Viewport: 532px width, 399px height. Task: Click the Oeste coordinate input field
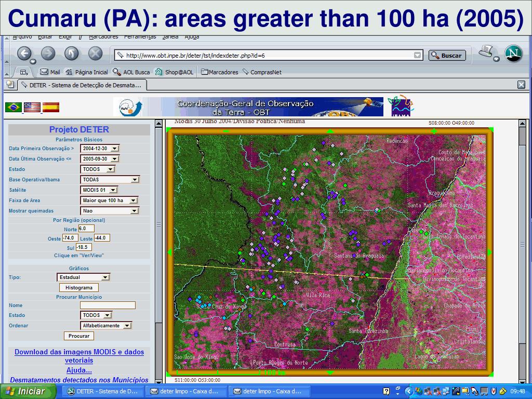pyautogui.click(x=70, y=238)
